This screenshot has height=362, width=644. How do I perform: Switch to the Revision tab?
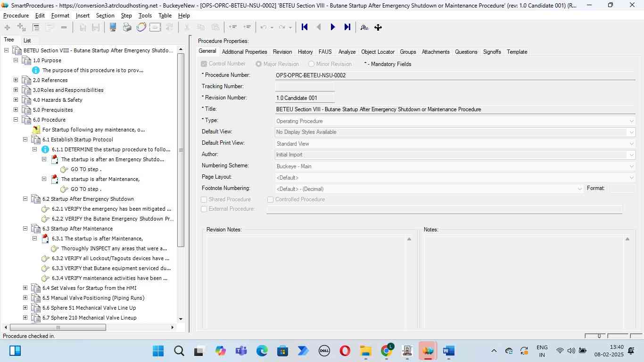coord(282,52)
